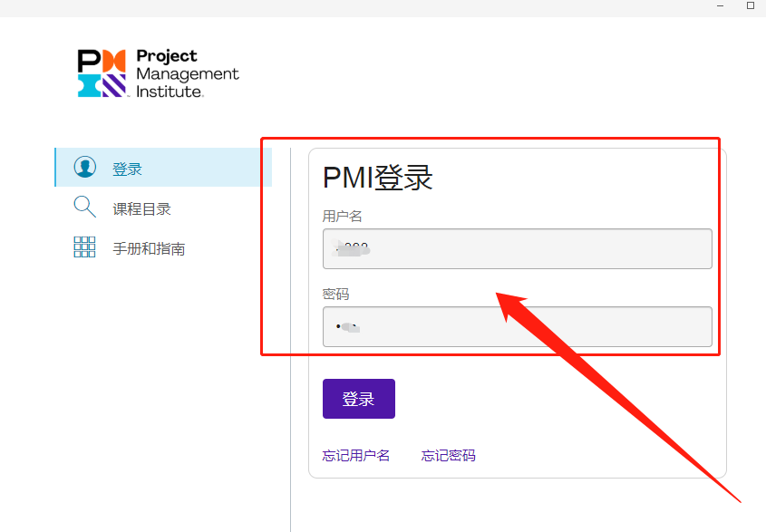Screen dimensions: 766x532
Task: Focus the 密码 input field
Action: (517, 326)
